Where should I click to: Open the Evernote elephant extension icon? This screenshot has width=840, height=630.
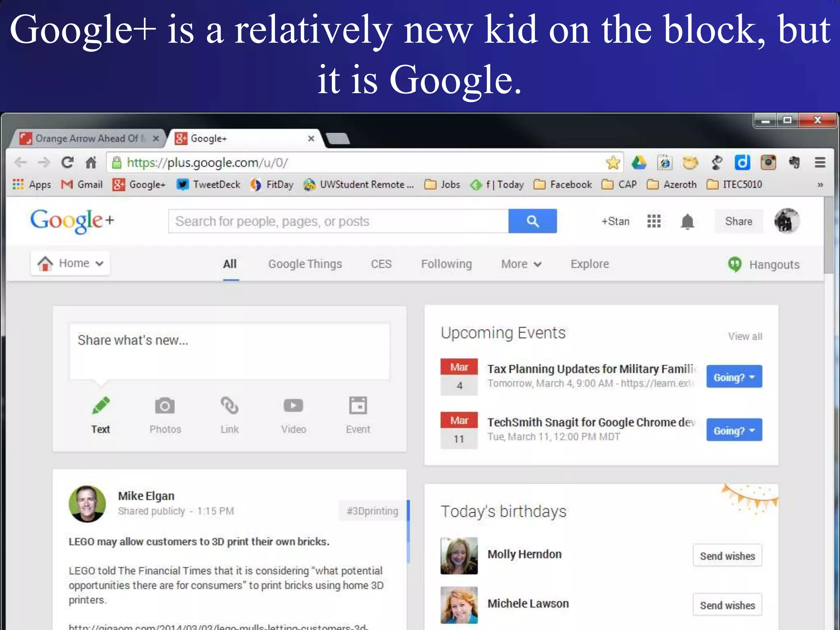pos(794,163)
